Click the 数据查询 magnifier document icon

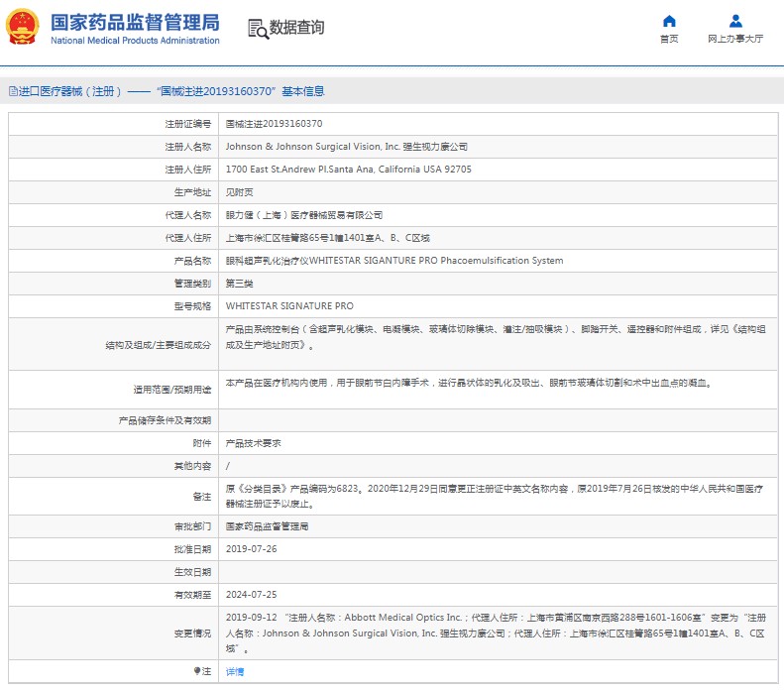click(x=257, y=28)
